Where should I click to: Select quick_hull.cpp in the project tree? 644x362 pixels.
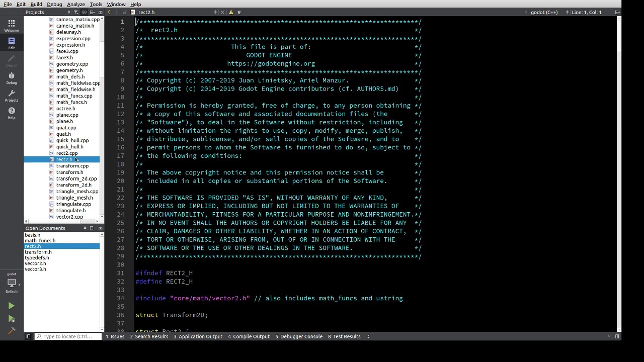pos(72,140)
